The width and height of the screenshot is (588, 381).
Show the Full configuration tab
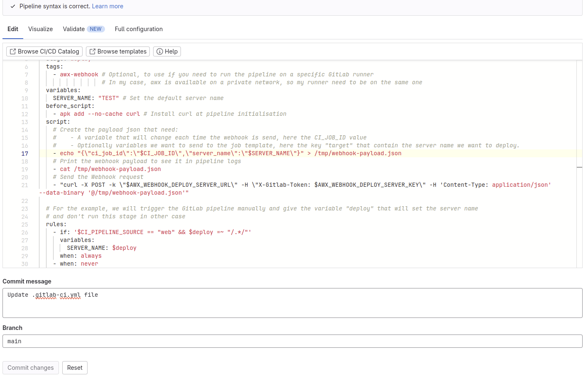click(x=139, y=29)
